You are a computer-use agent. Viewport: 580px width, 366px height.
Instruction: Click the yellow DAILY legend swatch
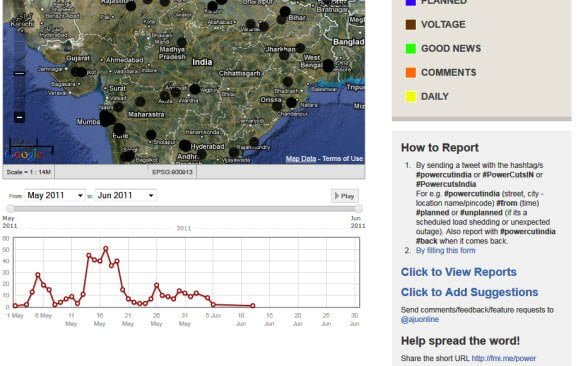411,97
